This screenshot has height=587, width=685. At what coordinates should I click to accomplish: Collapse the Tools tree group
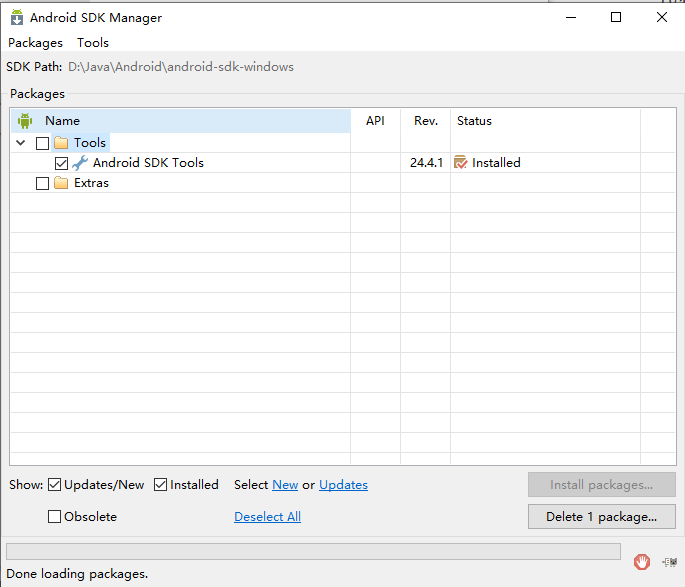coord(21,142)
